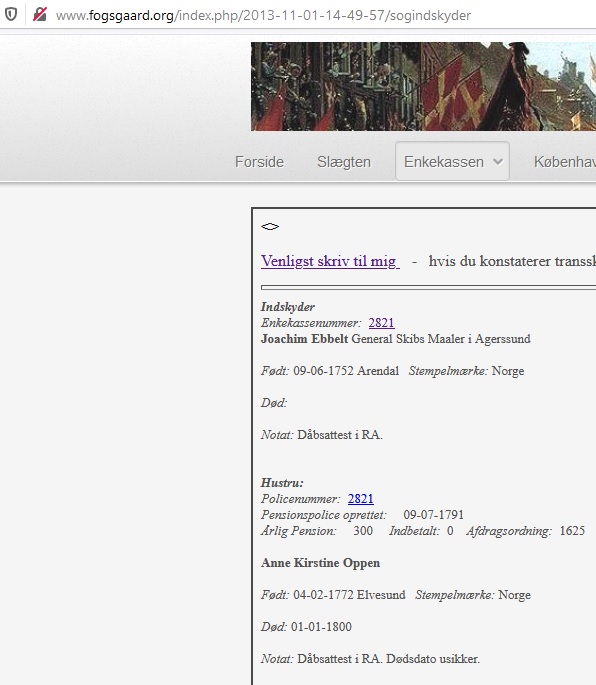Click the tracking protection shield icon

coord(11,15)
